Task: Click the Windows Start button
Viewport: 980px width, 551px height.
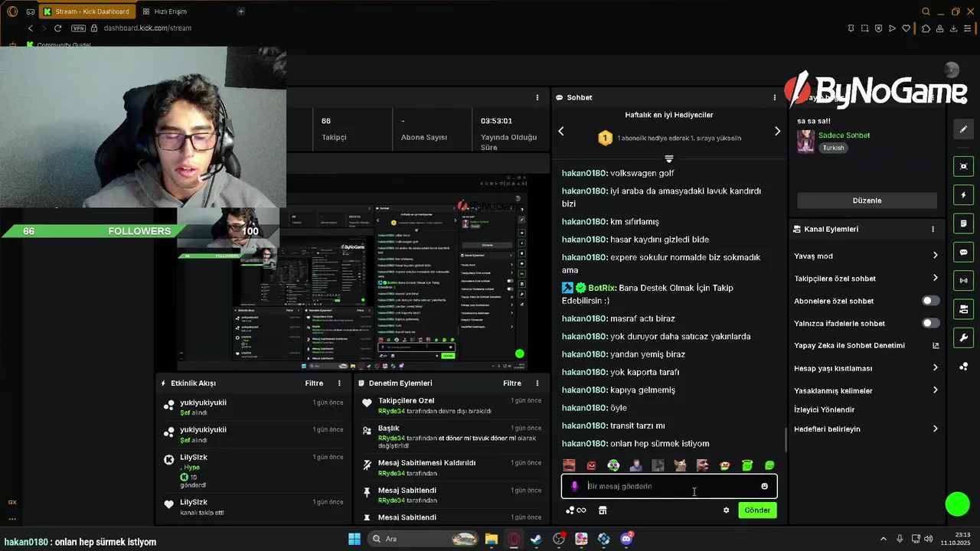Action: tap(354, 539)
